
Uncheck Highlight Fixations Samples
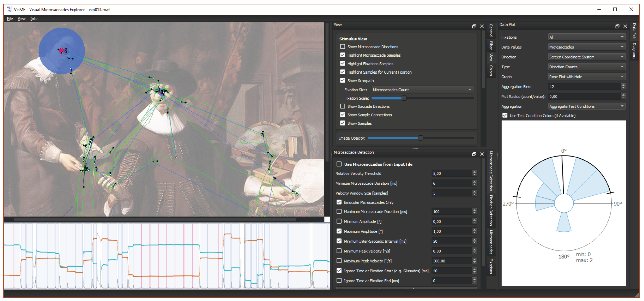click(x=342, y=64)
